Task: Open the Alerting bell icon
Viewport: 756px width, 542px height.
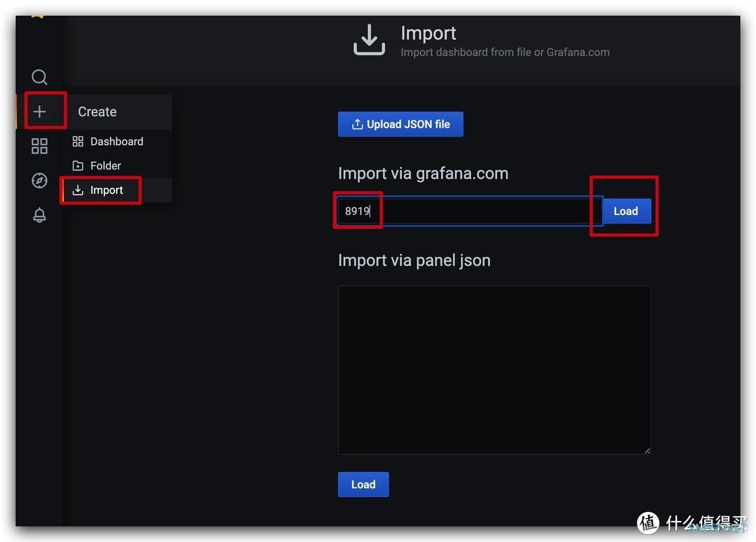Action: [39, 215]
